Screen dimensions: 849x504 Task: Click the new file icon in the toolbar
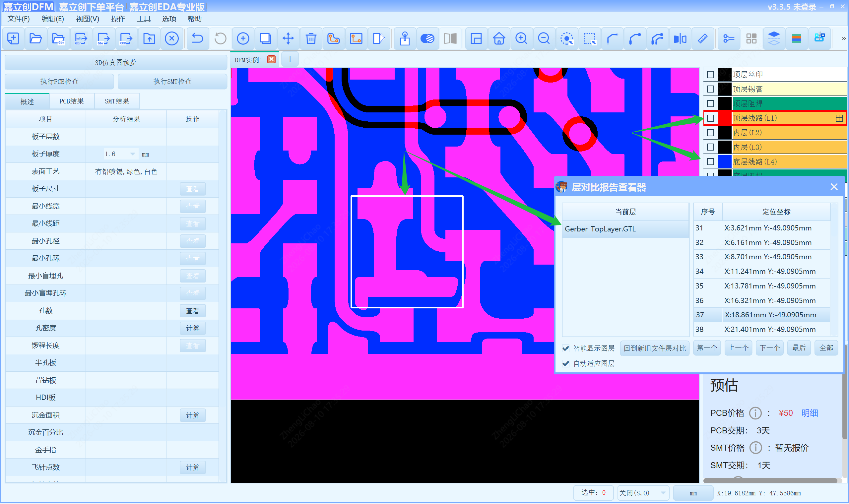point(13,38)
